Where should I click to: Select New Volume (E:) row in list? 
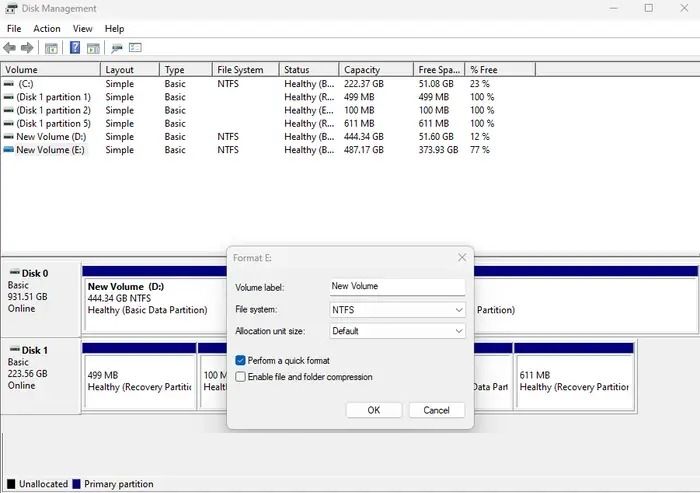coord(52,150)
